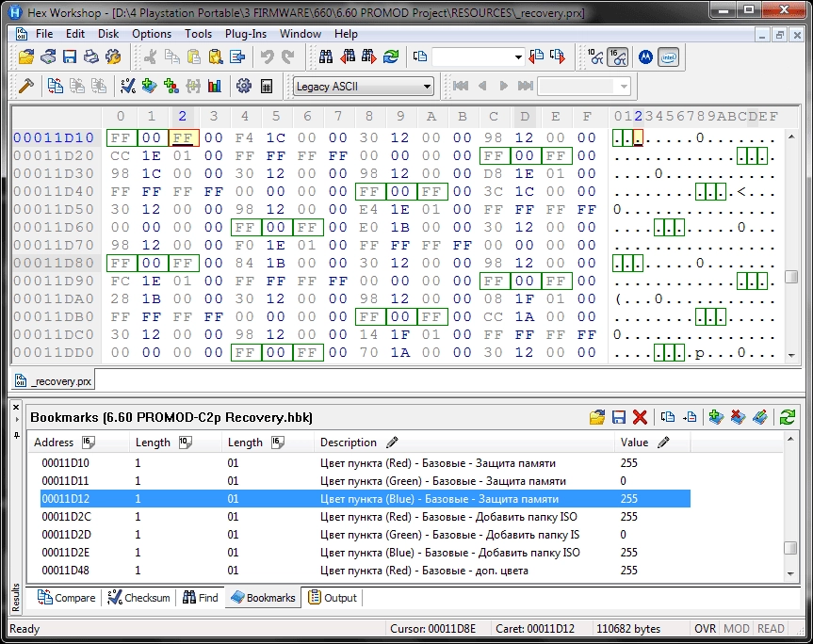The image size is (813, 644).
Task: Click the Compare files icon in second toolbar
Action: 55,86
